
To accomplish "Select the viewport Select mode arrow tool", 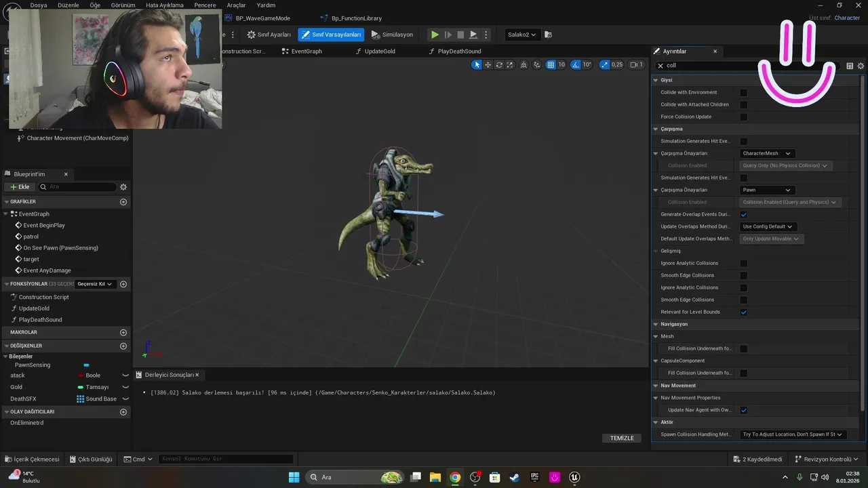I will 477,64.
